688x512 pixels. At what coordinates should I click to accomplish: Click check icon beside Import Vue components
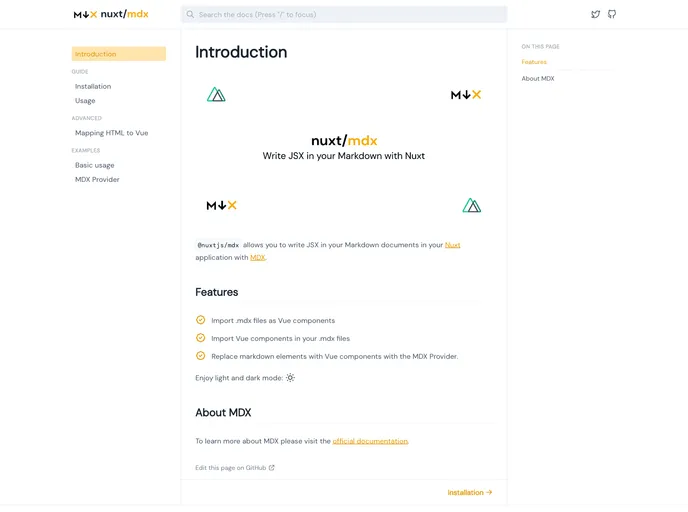[x=201, y=338]
